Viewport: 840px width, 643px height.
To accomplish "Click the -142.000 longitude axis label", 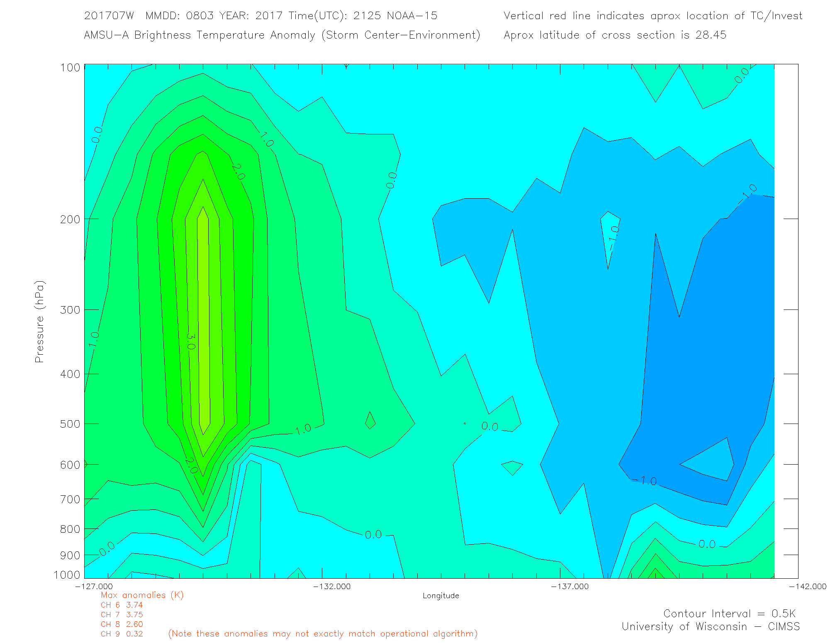I will click(807, 586).
